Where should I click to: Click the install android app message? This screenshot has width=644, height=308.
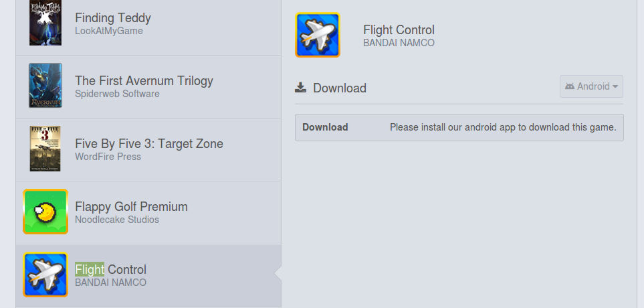tap(503, 127)
